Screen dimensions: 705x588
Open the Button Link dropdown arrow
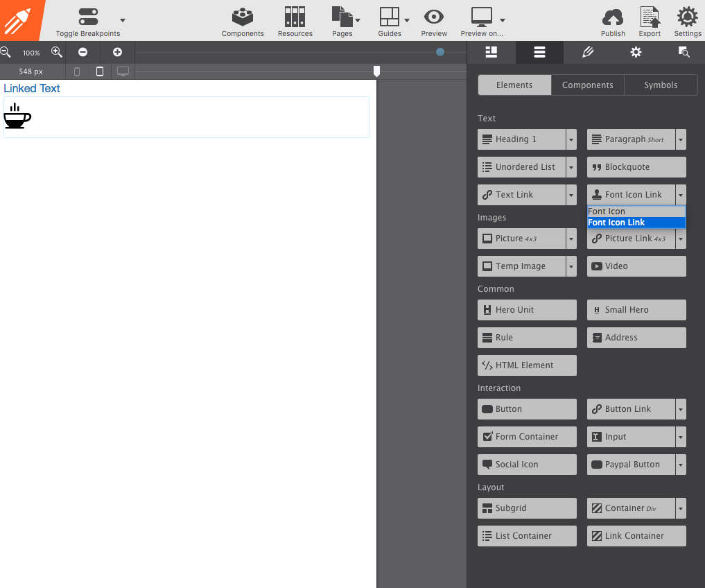681,409
